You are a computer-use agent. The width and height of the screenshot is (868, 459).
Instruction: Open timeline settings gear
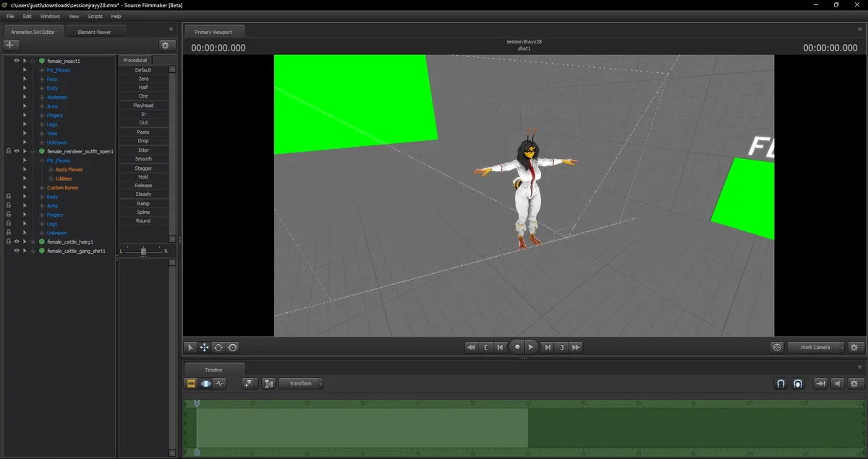pyautogui.click(x=856, y=384)
